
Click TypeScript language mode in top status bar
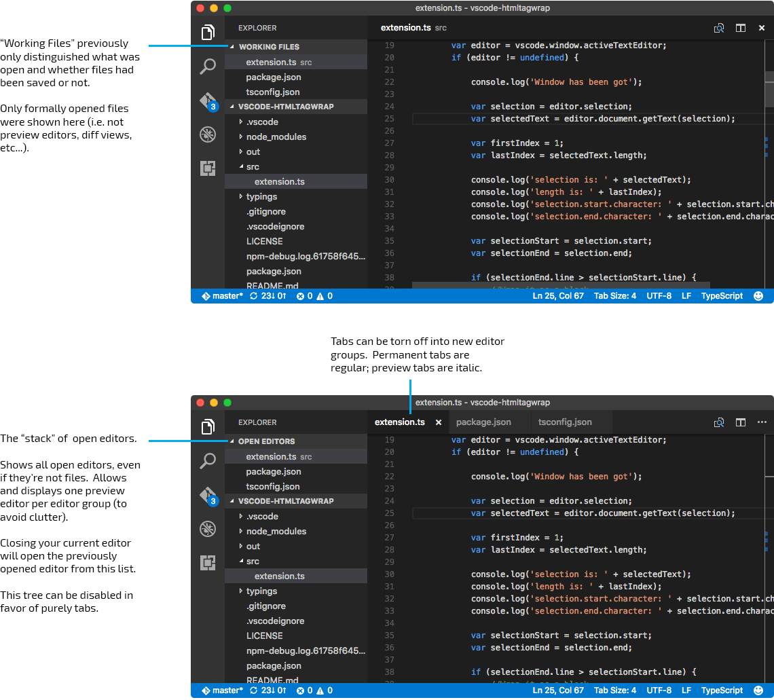[722, 296]
